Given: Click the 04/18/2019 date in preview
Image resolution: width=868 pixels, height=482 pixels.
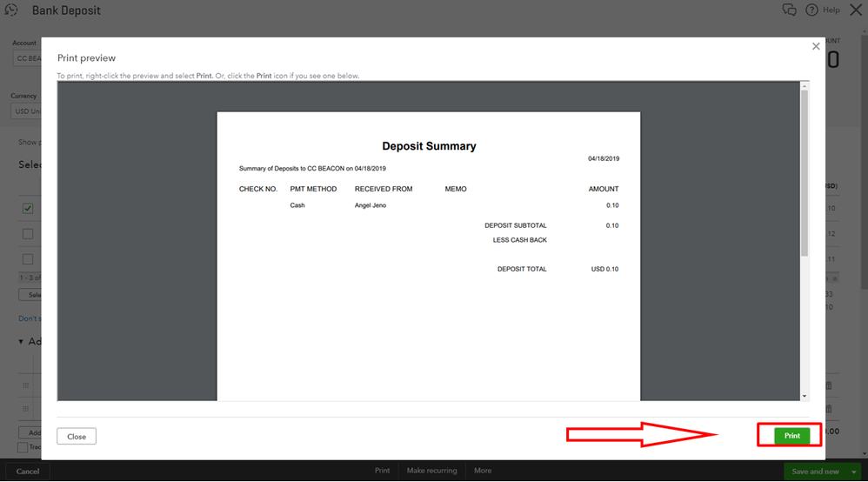Looking at the screenshot, I should (x=604, y=158).
